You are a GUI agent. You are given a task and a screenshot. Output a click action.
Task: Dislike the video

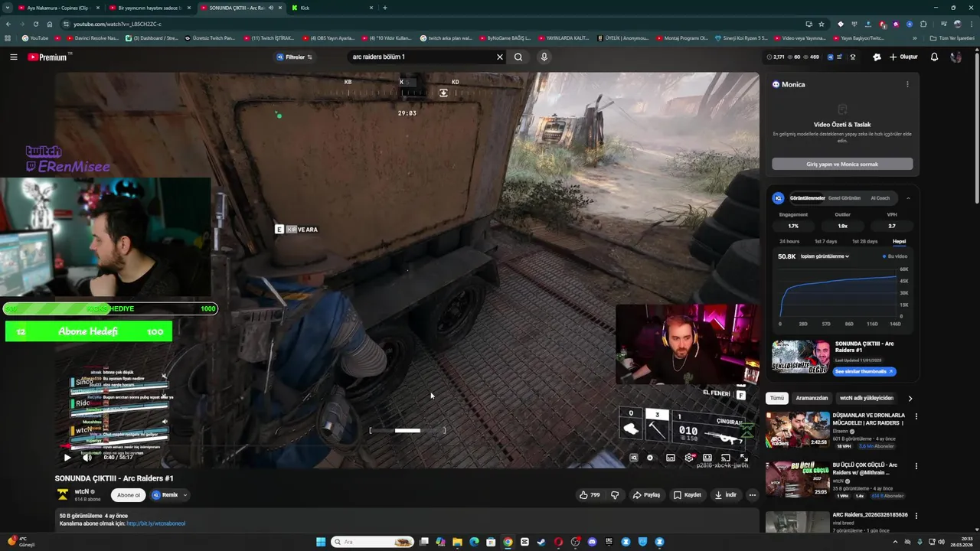tap(615, 495)
